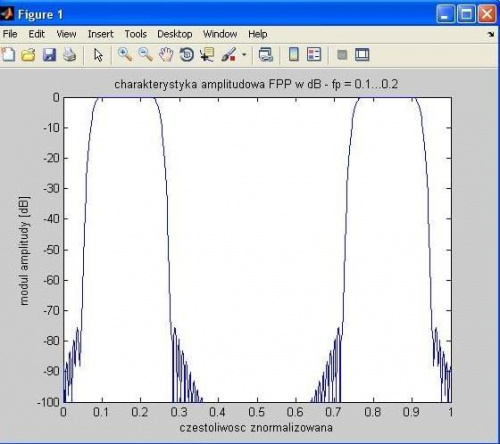Screen dimensions: 500x444
Task: Choose the Data Cursor tool
Action: (x=207, y=55)
